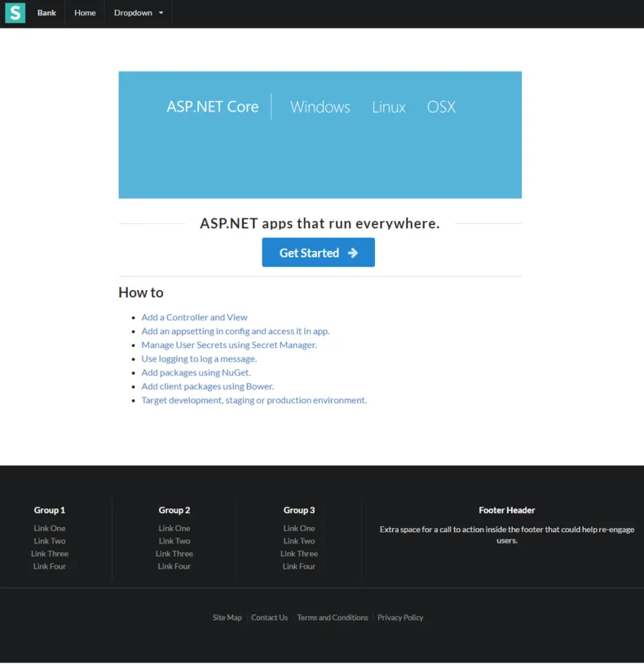Open Target development, staging or production link
This screenshot has height=664, width=644.
[x=254, y=400]
